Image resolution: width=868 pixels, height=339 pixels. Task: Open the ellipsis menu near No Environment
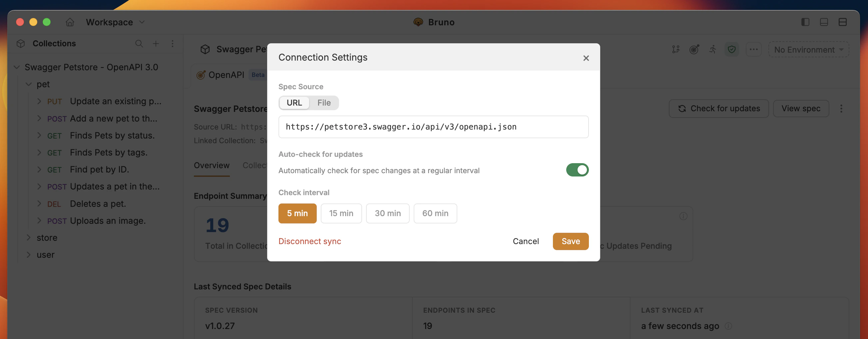(x=754, y=50)
